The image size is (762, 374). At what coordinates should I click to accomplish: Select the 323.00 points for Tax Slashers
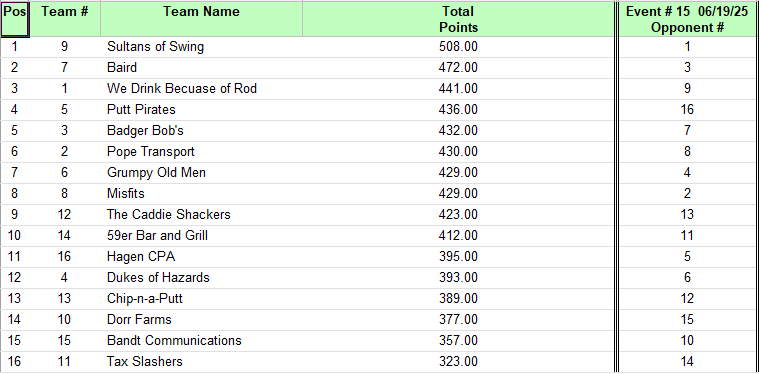point(458,361)
